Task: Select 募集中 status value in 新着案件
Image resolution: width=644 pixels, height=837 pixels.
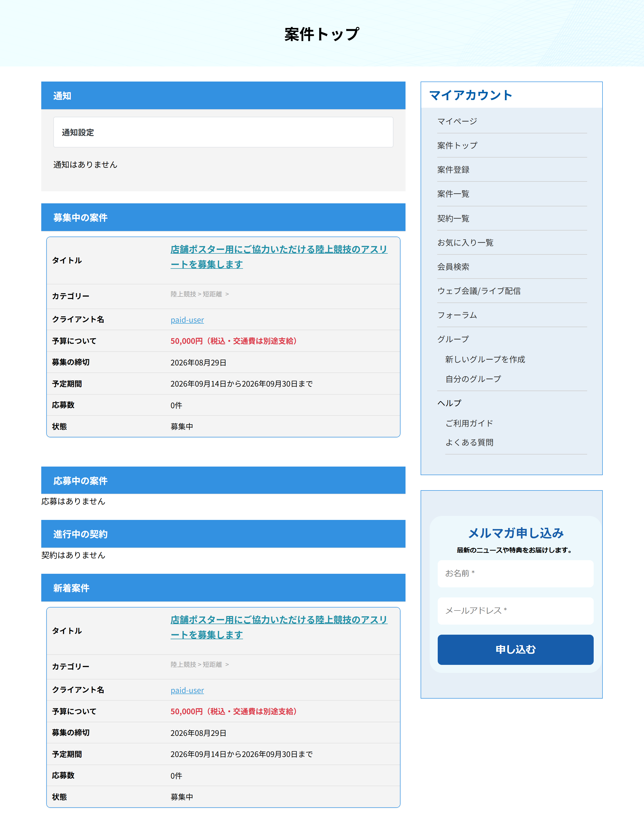Action: (x=182, y=797)
